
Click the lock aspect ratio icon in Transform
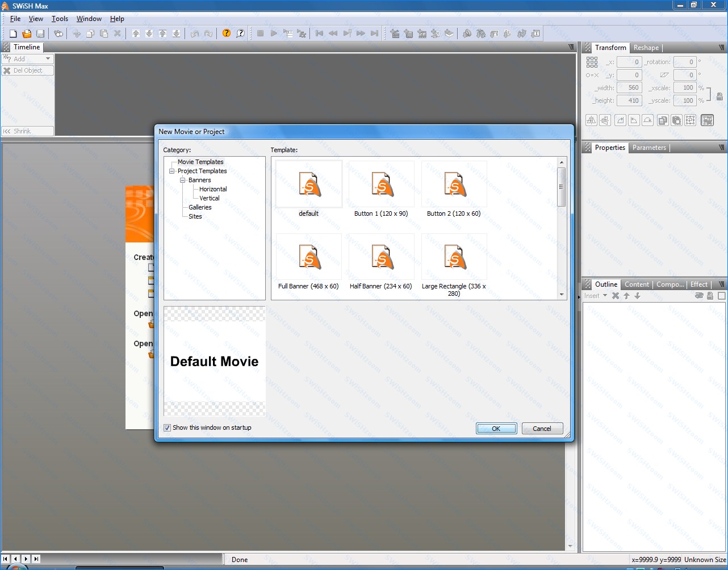coord(719,97)
